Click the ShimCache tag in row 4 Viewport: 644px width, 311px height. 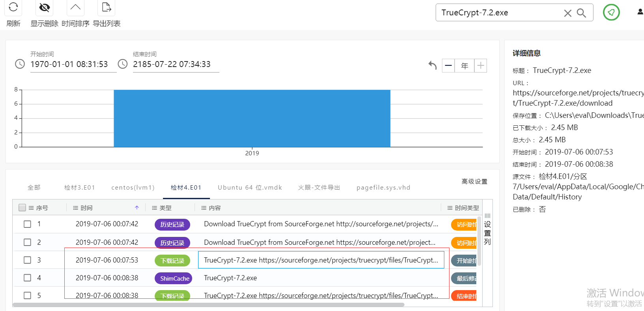point(174,278)
